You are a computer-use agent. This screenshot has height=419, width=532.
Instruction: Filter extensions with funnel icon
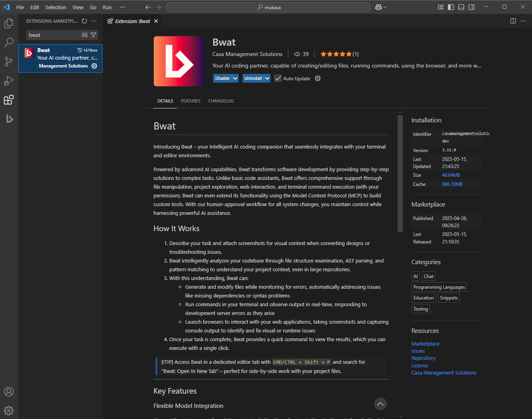tap(93, 35)
